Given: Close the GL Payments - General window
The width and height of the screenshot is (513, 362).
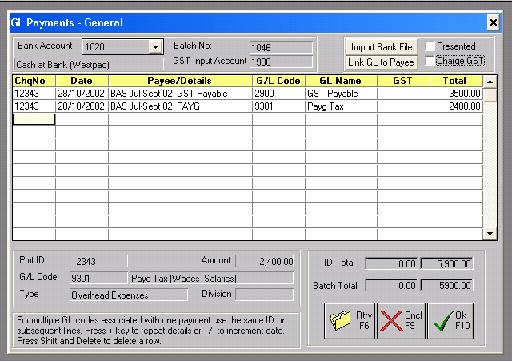Looking at the screenshot, I should pyautogui.click(x=493, y=23).
